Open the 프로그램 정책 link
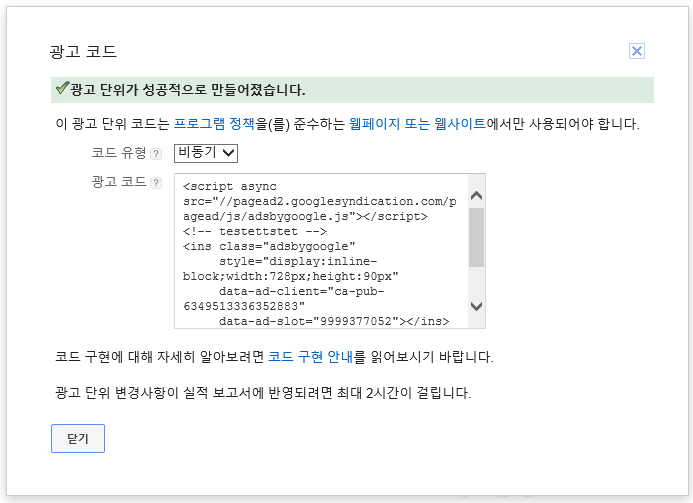The height and width of the screenshot is (503, 693). click(x=214, y=124)
